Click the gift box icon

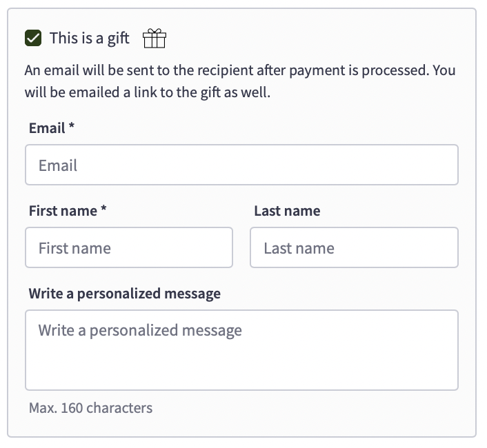click(x=155, y=39)
